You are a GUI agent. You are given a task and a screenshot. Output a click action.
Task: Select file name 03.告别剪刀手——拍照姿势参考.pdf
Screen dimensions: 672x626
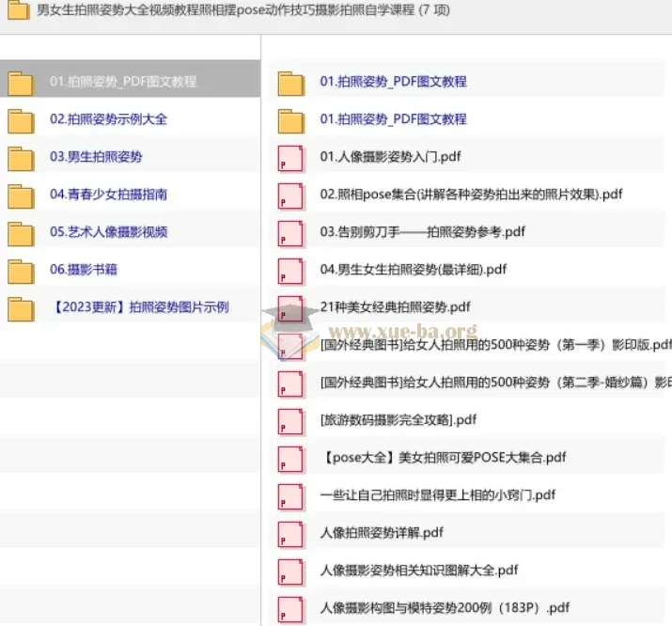click(422, 232)
